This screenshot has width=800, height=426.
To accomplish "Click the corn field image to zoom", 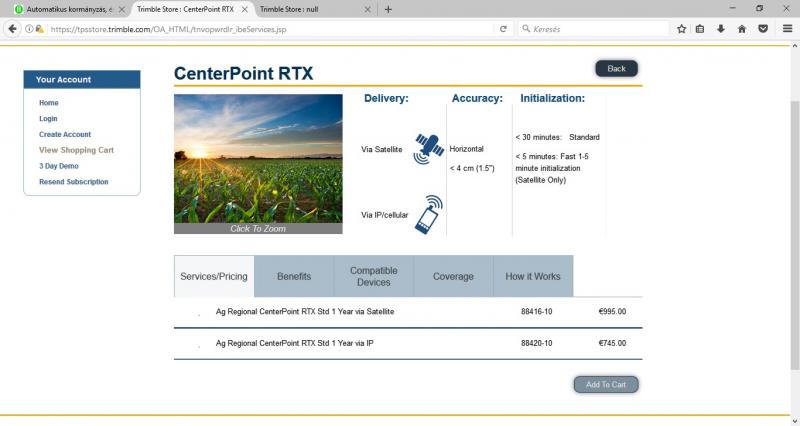I will pyautogui.click(x=258, y=159).
